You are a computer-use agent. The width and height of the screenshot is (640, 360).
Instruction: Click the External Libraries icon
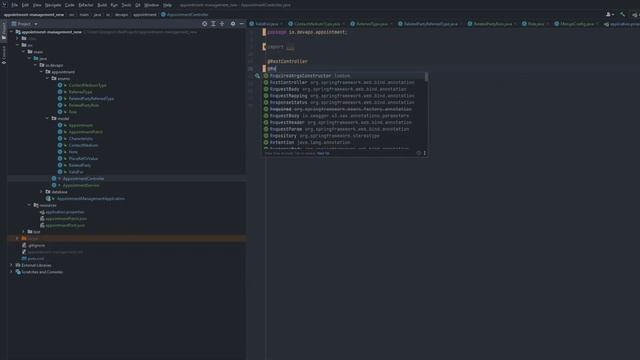coord(18,265)
